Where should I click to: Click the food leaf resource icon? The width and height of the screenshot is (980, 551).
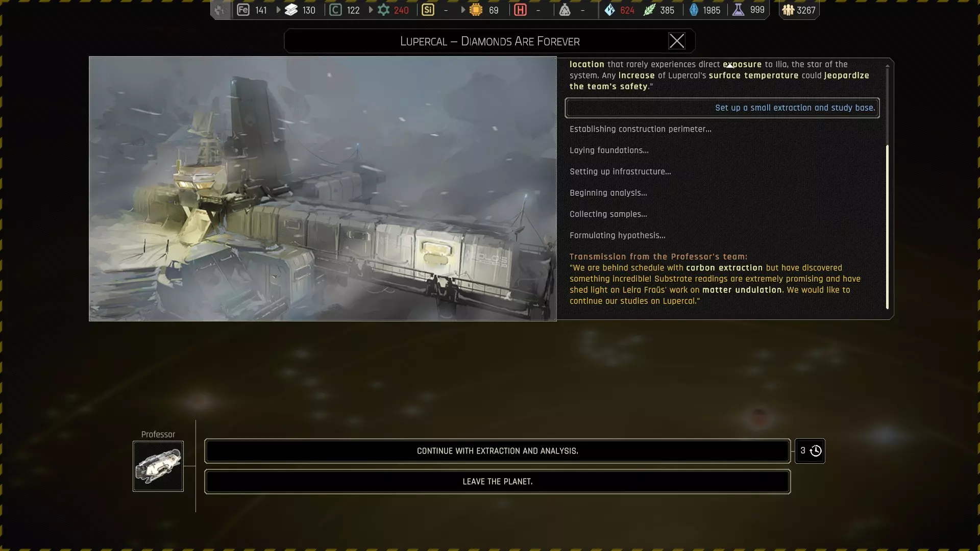pos(649,10)
